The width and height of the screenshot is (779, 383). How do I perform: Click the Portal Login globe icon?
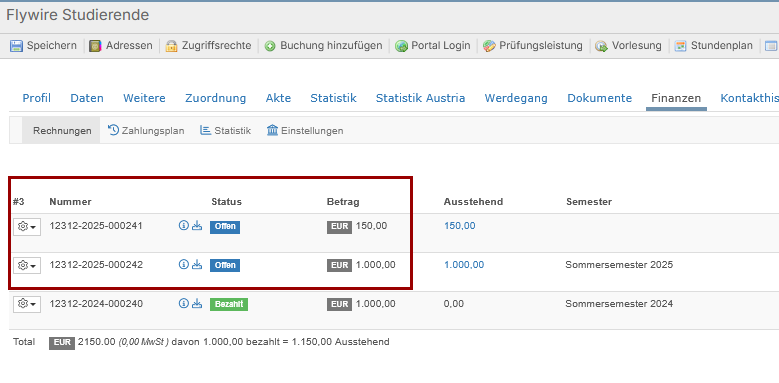click(401, 46)
